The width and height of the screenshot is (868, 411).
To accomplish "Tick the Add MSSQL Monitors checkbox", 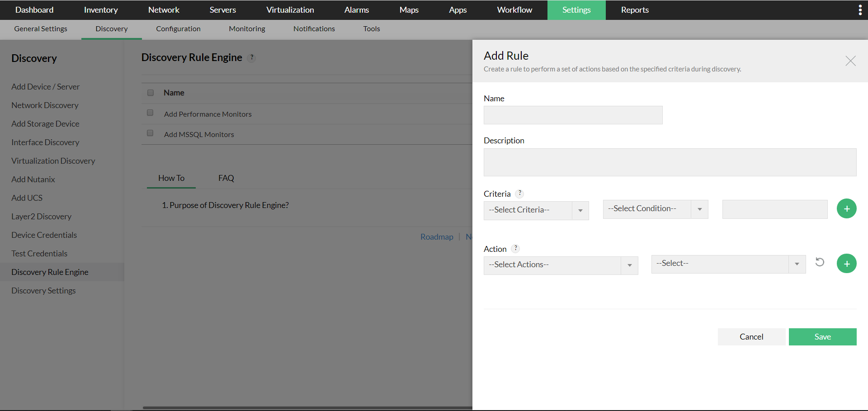I will coord(150,133).
